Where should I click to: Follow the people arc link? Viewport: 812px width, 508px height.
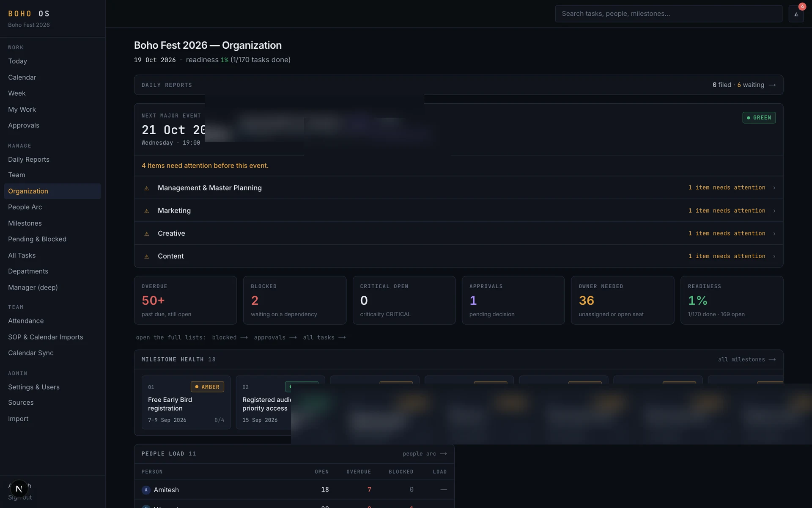425,454
